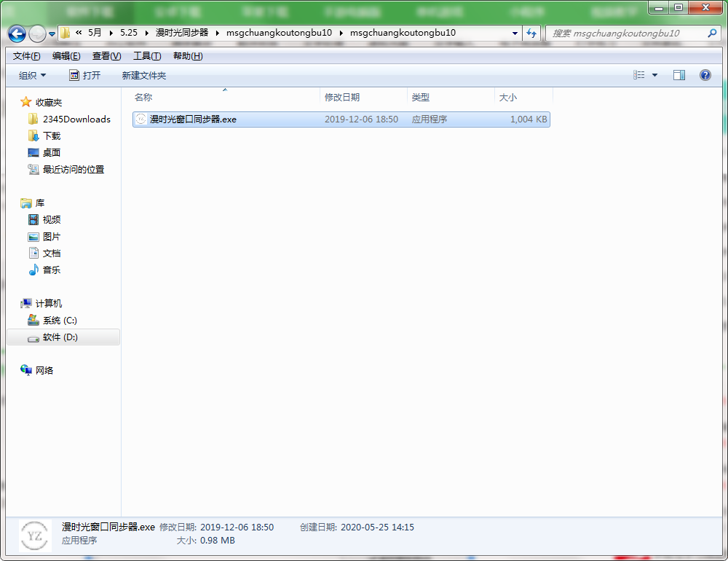Click the 桌面 icon in sidebar
Screen dimensions: 728x561
pos(33,152)
